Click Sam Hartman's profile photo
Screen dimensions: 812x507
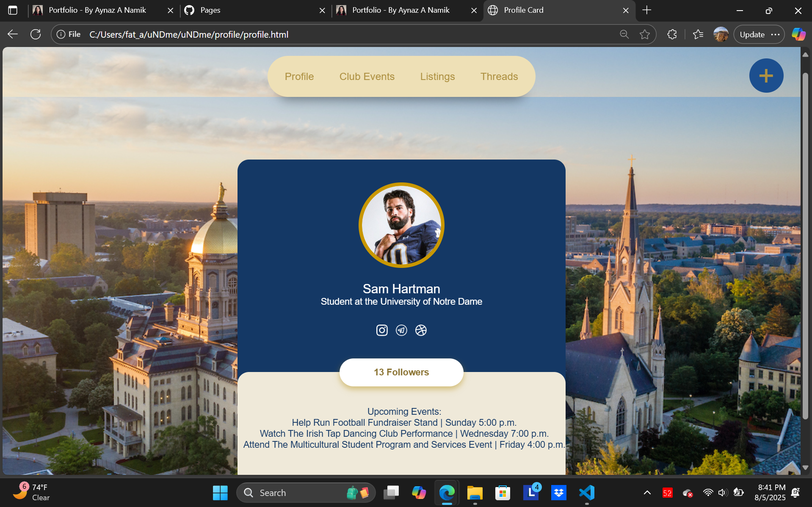point(401,225)
